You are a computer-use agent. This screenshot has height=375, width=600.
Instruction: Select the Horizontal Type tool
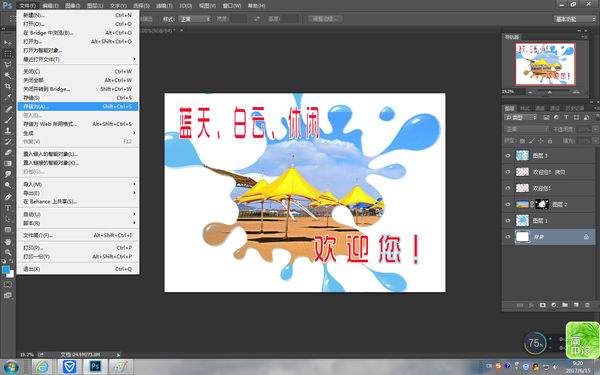pos(8,208)
